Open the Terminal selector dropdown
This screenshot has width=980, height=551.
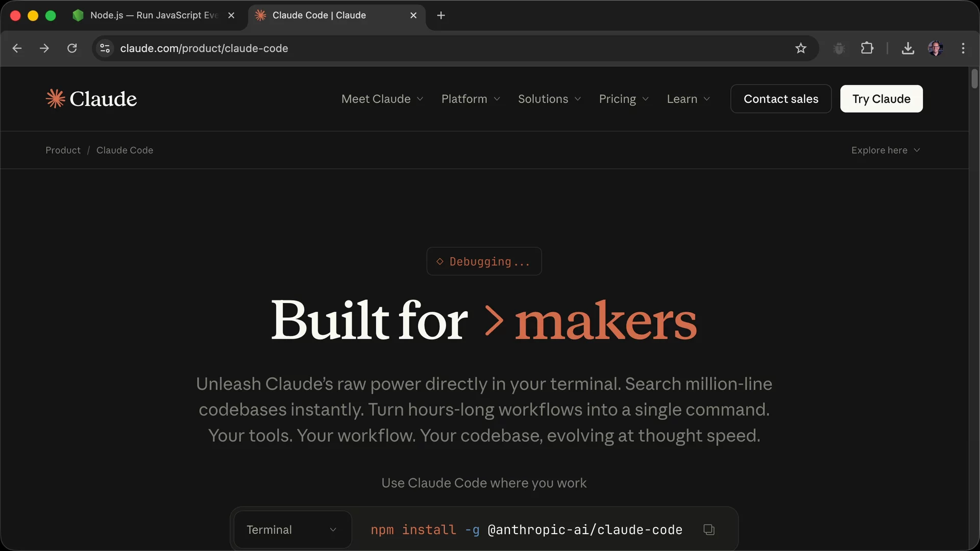coord(292,530)
